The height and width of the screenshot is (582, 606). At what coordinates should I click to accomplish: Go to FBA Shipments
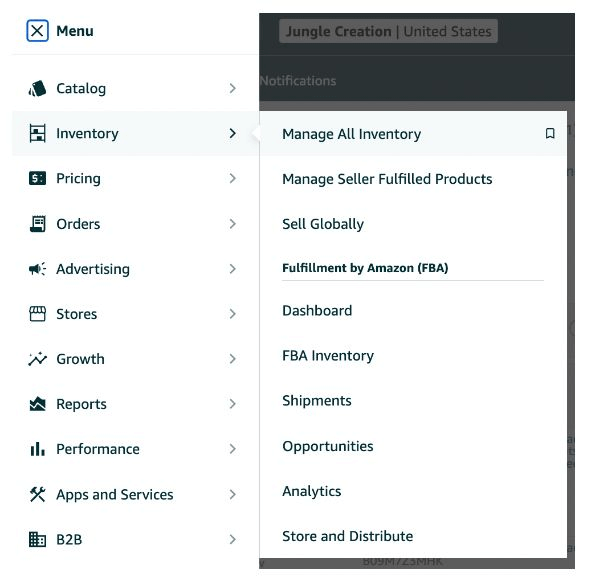coord(316,401)
